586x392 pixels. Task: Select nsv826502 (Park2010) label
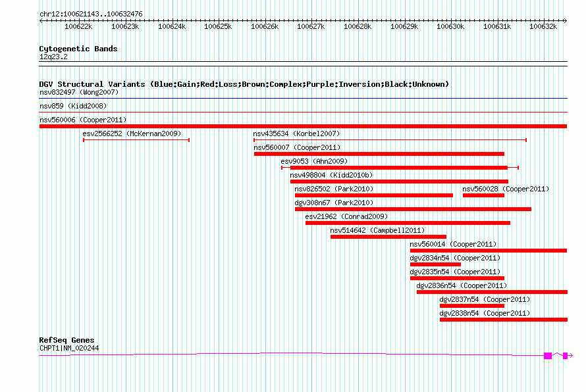coord(334,189)
